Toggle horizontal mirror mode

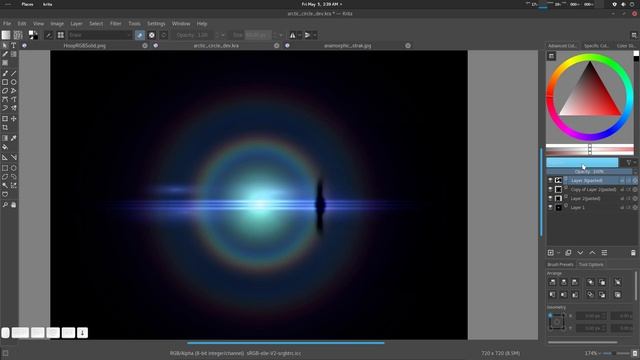pos(292,35)
